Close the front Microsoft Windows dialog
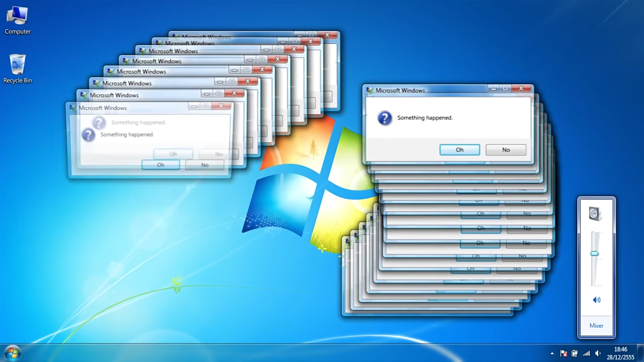Viewport: 644px width, 362px height. coord(521,88)
